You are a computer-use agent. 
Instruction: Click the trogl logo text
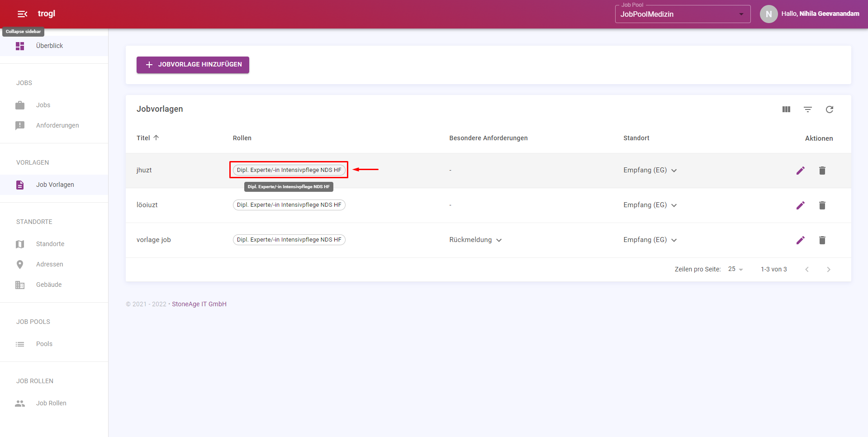tap(47, 14)
